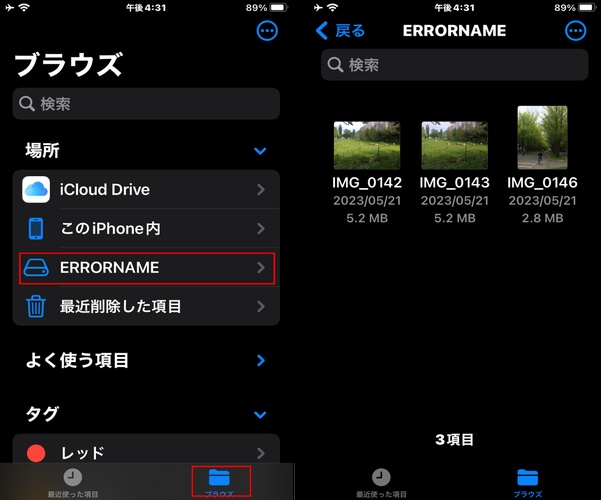Tap the folder icon in ERRORNAME screen tab bar
Image resolution: width=601 pixels, height=500 pixels.
[528, 477]
